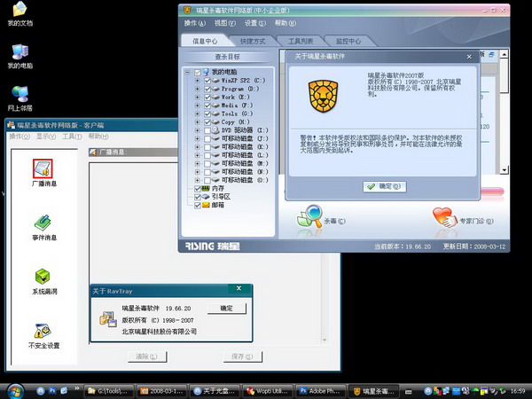532x399 pixels.
Task: Click the 保存(S) button in the client window
Action: 243,356
